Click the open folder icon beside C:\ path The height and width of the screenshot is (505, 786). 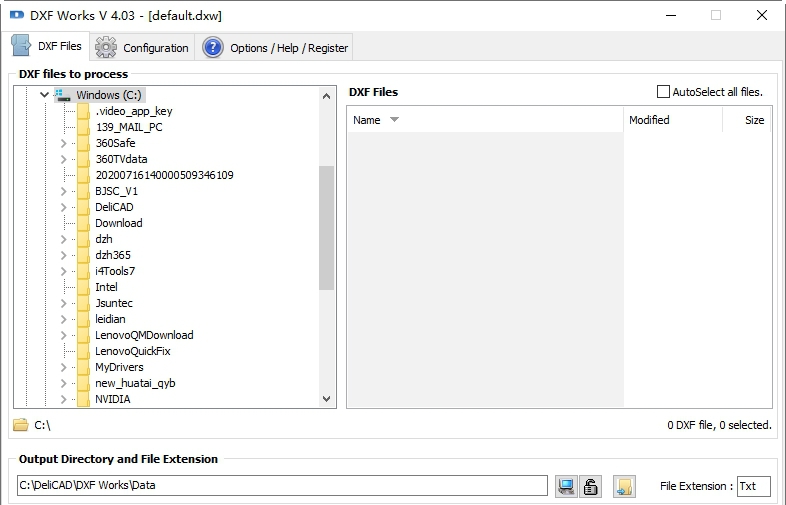coord(21,425)
